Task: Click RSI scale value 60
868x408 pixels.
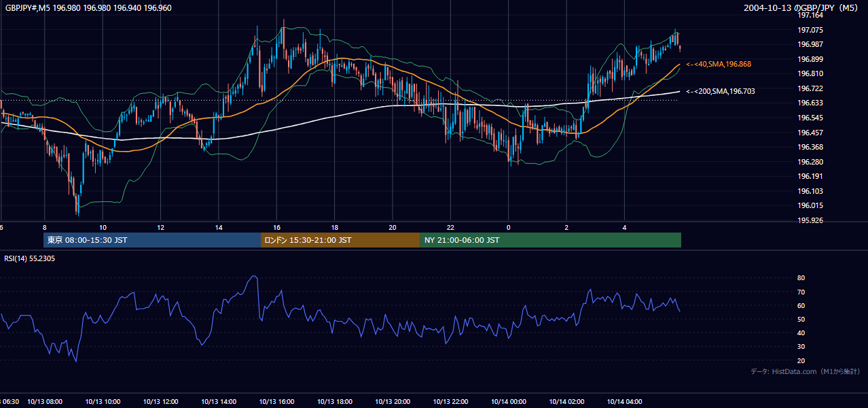Action: pyautogui.click(x=801, y=305)
